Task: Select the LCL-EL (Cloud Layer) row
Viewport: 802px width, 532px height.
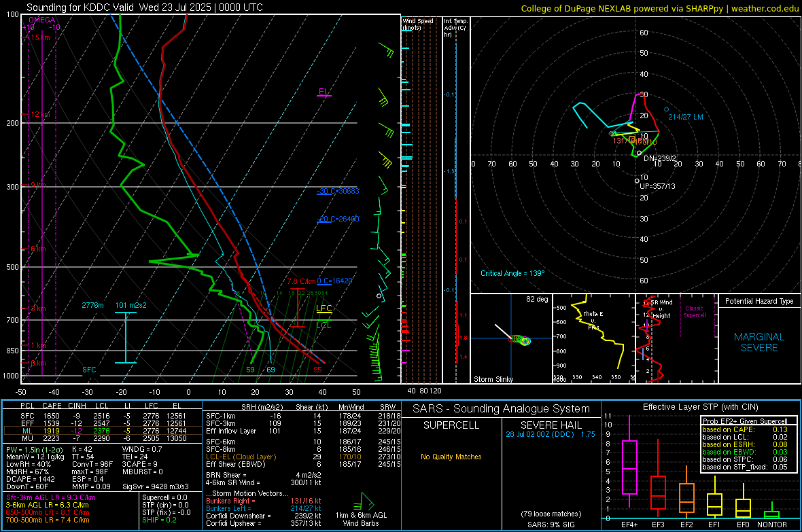Action: (x=303, y=457)
